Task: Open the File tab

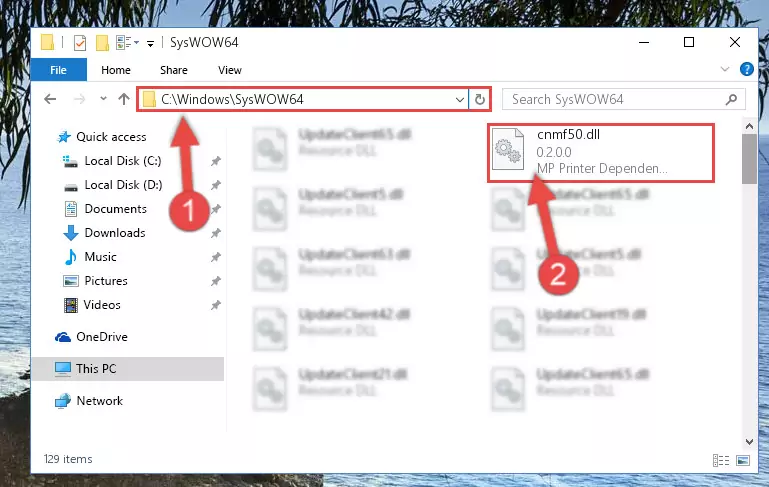Action: 58,70
